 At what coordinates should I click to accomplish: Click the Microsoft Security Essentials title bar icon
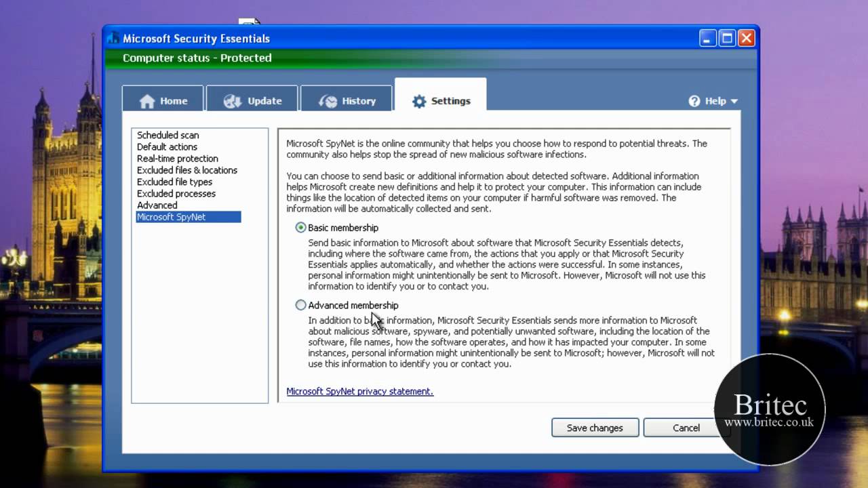113,38
